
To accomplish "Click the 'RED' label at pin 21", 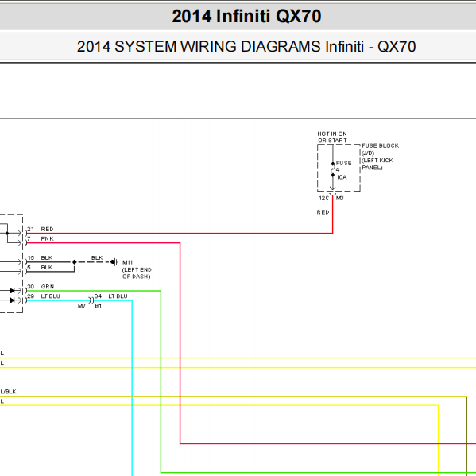I will [x=47, y=229].
